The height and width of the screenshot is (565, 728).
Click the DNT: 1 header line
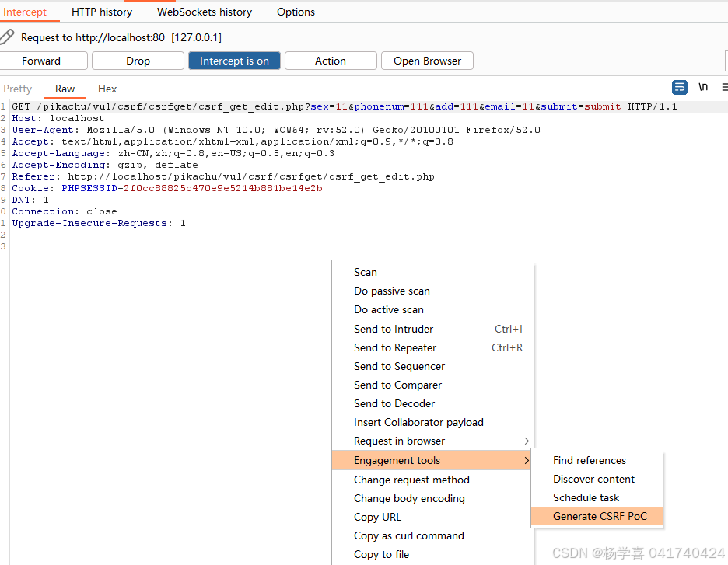(30, 200)
